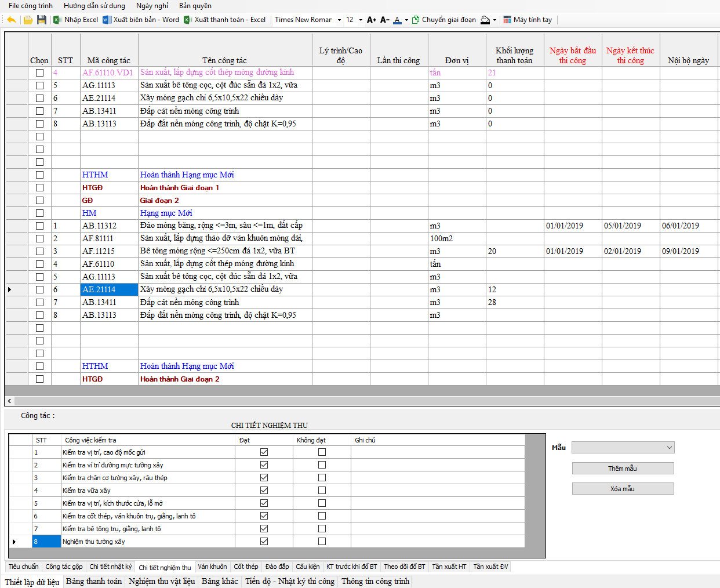Open the font size 12 dropdown
Image resolution: width=720 pixels, height=588 pixels.
point(361,20)
